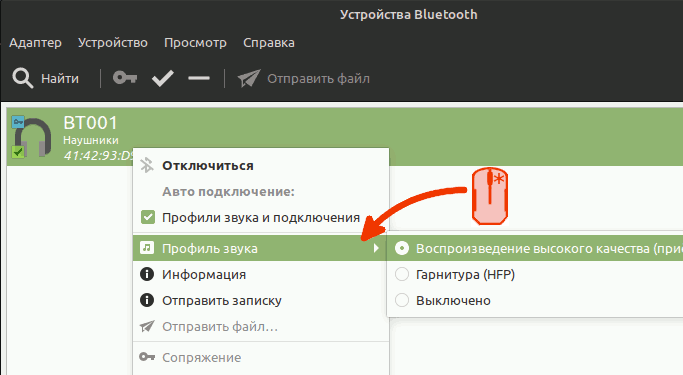The width and height of the screenshot is (683, 375).
Task: Click the minus remove device icon
Action: (199, 78)
